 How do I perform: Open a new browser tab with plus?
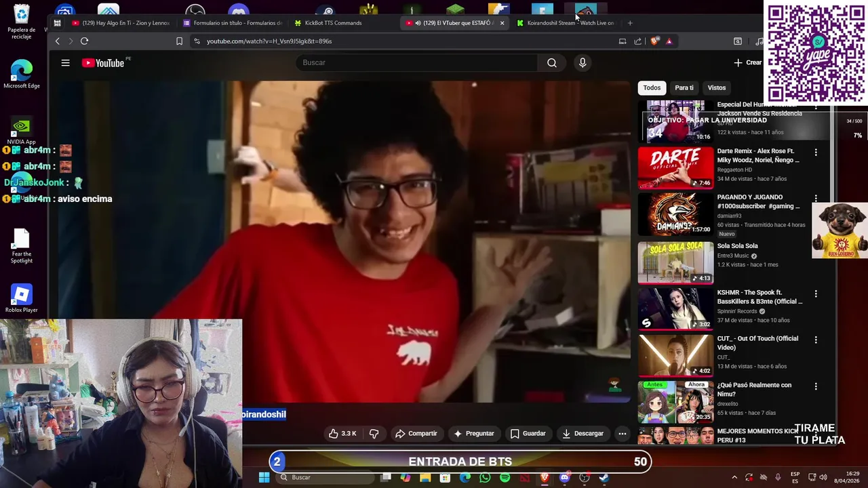click(x=630, y=23)
